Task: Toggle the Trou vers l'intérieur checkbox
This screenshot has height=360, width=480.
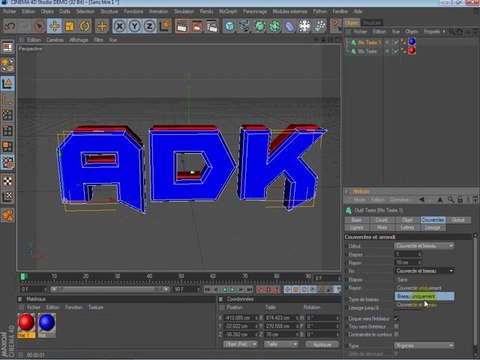Action: pos(396,326)
